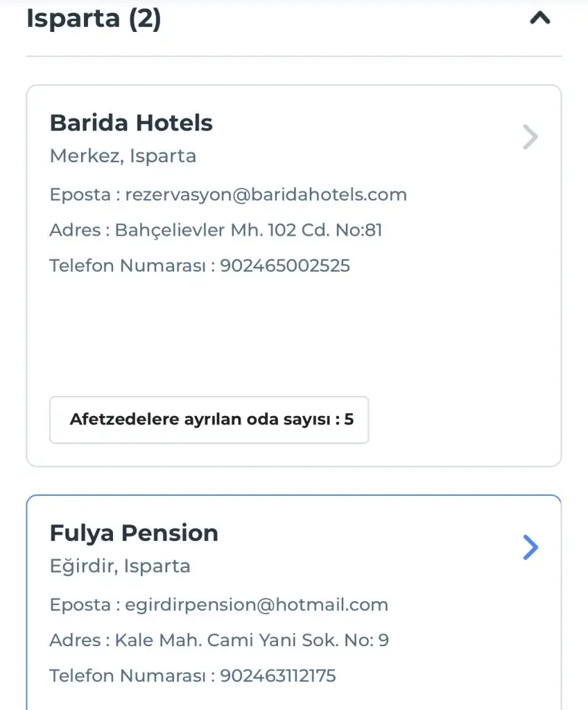Click the egirdirpension@hotmail.com email address
This screenshot has height=710, width=588.
(x=257, y=605)
